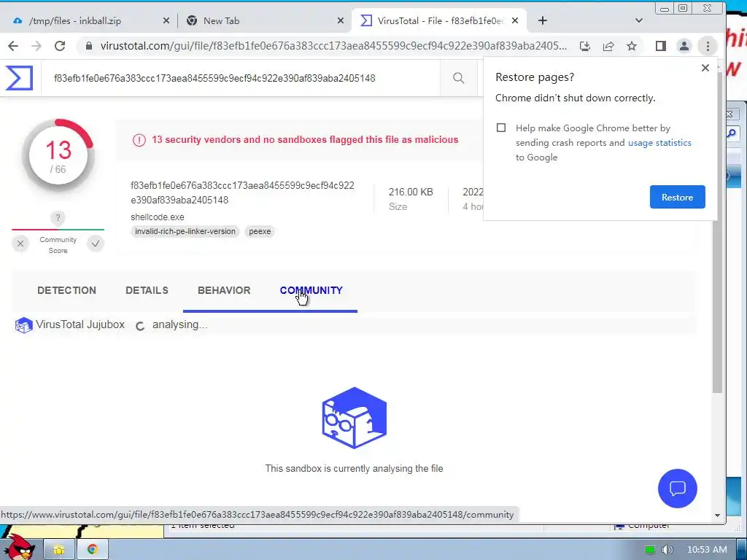Click the VirusTotal Jujubox sandbox icon
747x560 pixels.
tap(24, 325)
